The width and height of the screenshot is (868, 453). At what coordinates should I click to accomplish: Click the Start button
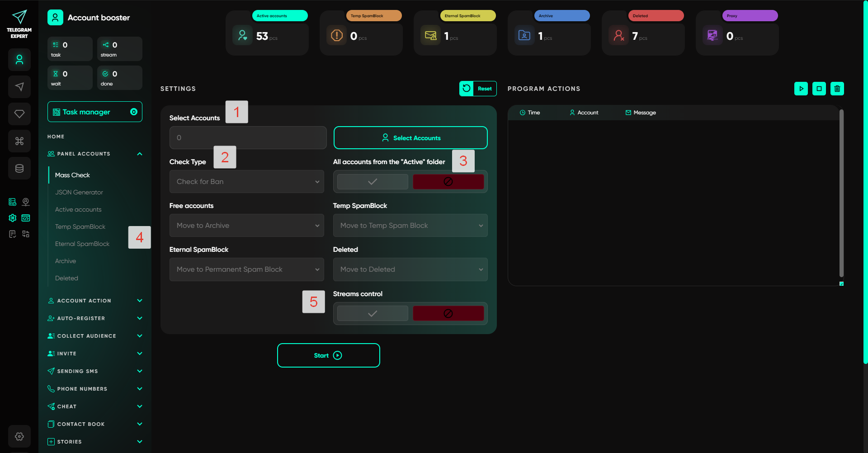point(328,355)
